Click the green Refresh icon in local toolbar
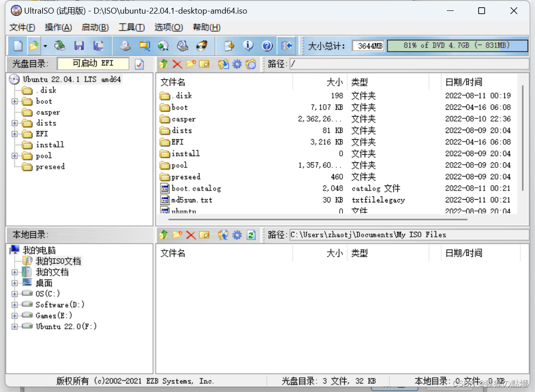This screenshot has width=535, height=392. [x=251, y=235]
